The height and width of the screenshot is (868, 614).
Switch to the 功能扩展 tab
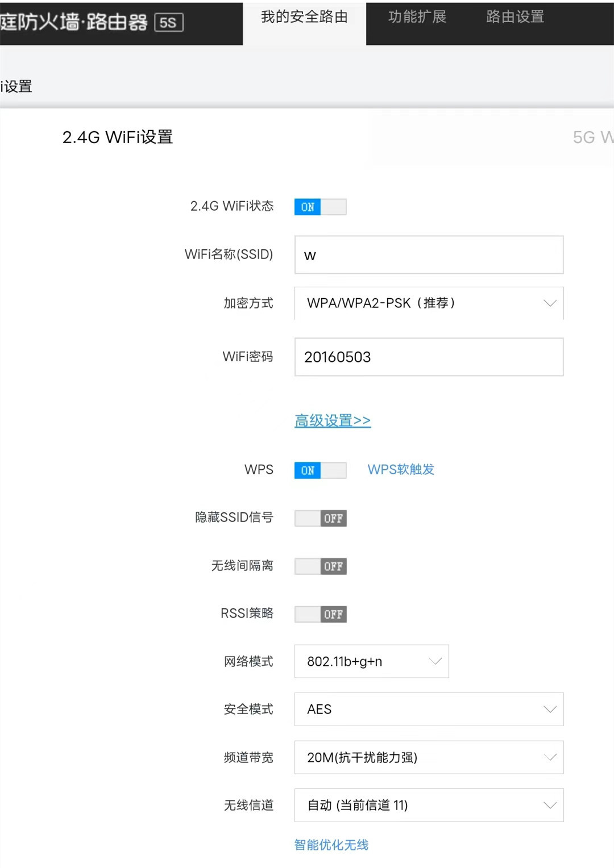click(417, 17)
